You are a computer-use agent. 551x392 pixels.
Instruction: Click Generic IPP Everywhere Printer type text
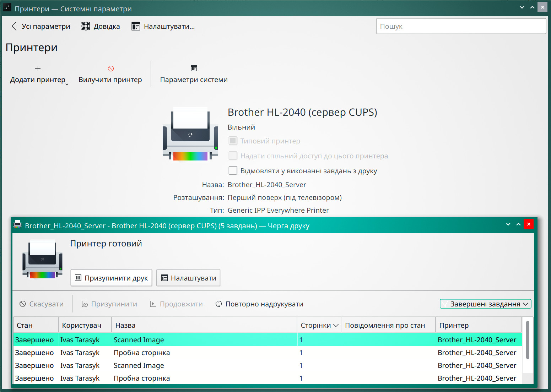278,210
